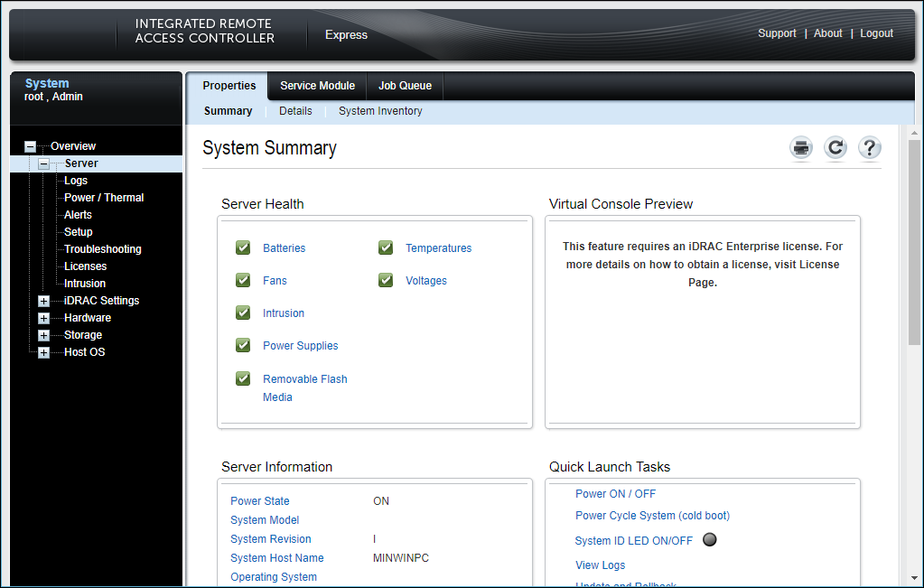The image size is (924, 588).
Task: Select Storage tree item label
Action: click(x=82, y=334)
